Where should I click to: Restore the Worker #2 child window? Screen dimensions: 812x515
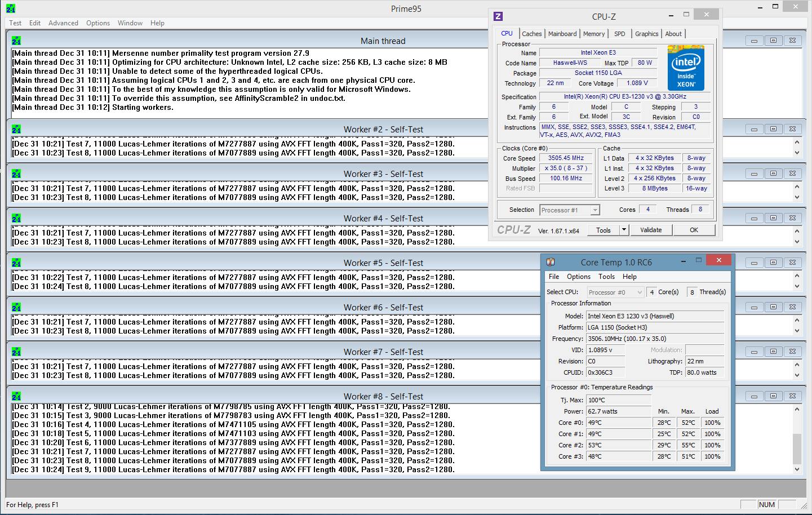click(773, 129)
